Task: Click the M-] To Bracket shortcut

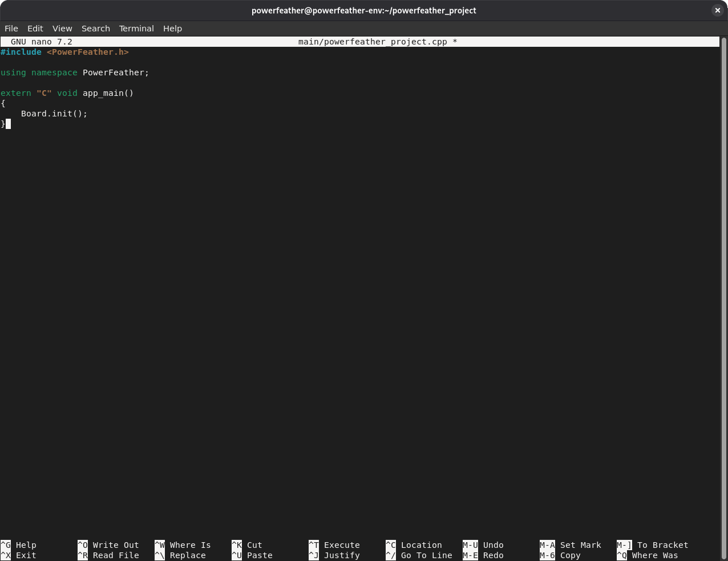Action: coord(653,545)
